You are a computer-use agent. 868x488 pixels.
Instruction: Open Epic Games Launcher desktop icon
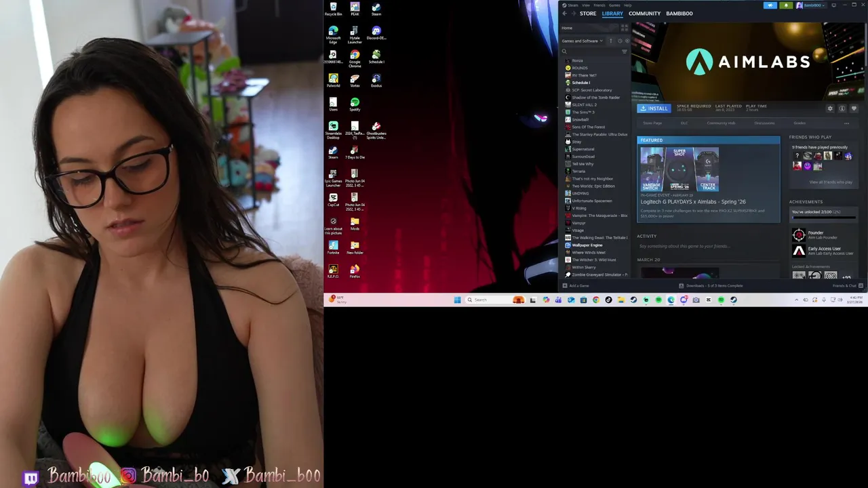[x=333, y=178]
